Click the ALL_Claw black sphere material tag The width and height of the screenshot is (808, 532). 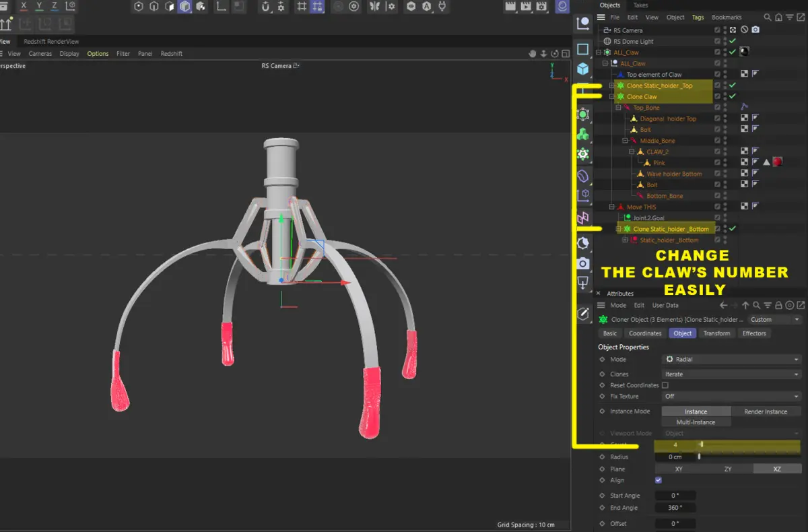[x=745, y=52]
